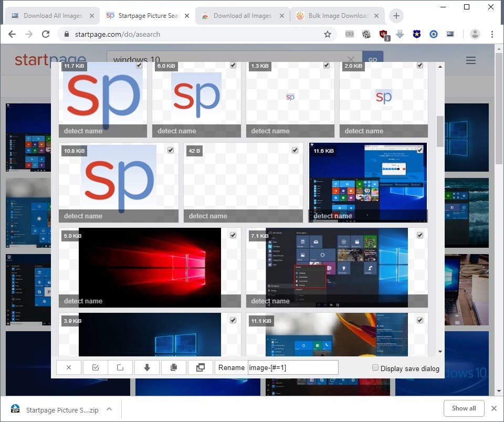The image size is (504, 422).
Task: Click Show all downloads button
Action: tap(464, 408)
